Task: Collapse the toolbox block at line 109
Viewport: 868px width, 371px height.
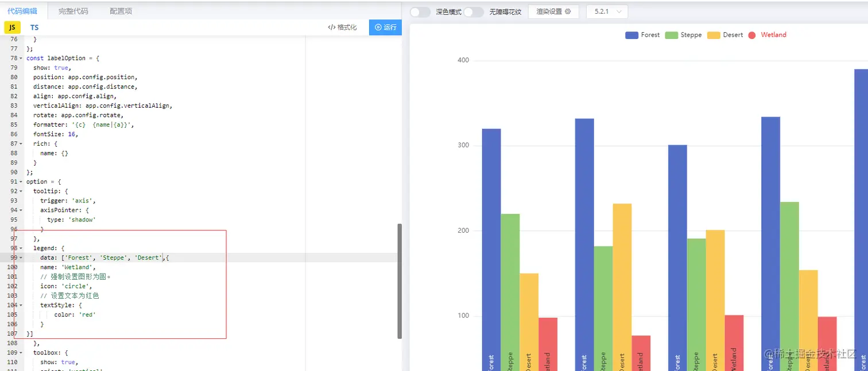Action: 21,353
